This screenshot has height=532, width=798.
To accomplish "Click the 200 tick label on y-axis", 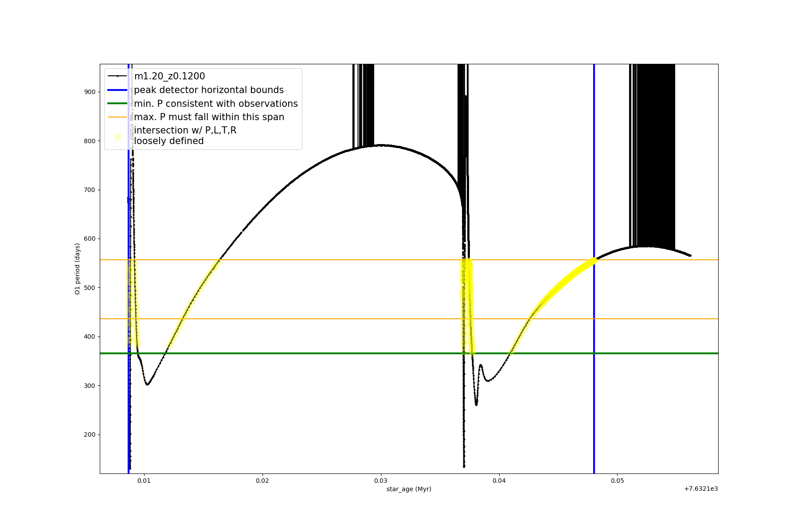I will pos(90,434).
